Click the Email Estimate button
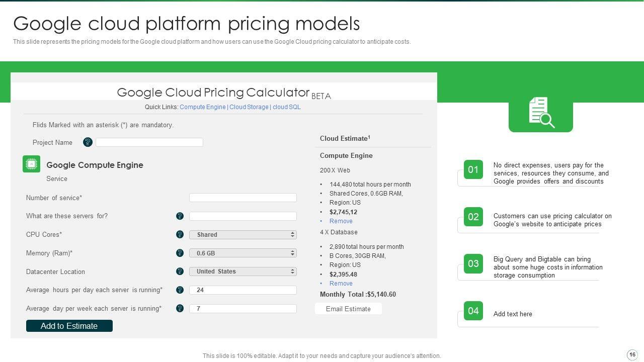644x362 pixels. click(348, 309)
